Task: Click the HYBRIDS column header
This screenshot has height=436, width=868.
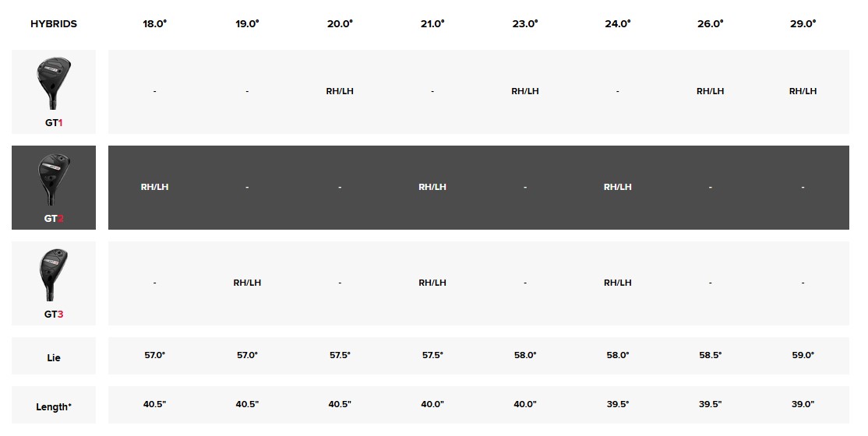Action: (x=54, y=24)
